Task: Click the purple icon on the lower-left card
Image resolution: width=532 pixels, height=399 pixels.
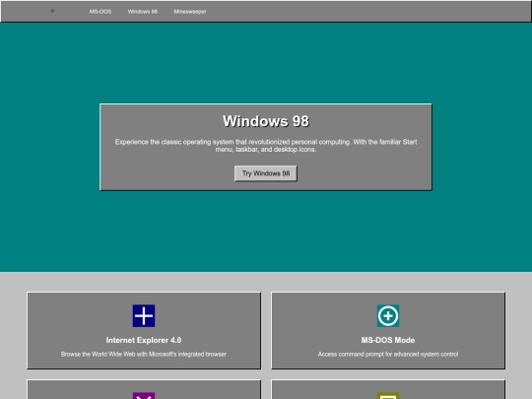Action: tap(144, 396)
